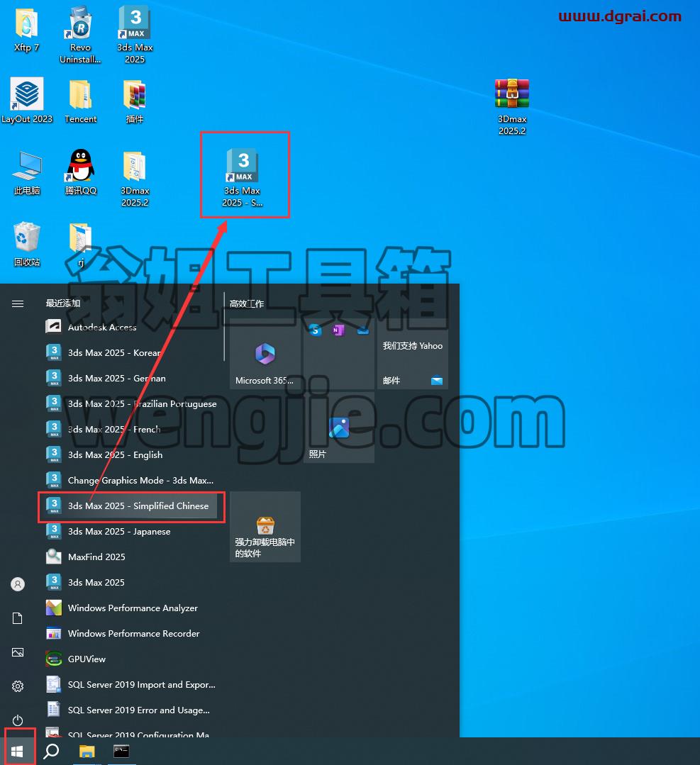Launch 3ds Max 2025 - English

130,454
